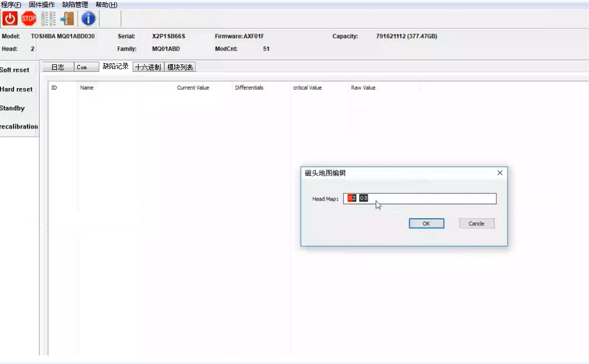Click the red power icon in toolbar
The height and width of the screenshot is (364, 589).
(10, 18)
